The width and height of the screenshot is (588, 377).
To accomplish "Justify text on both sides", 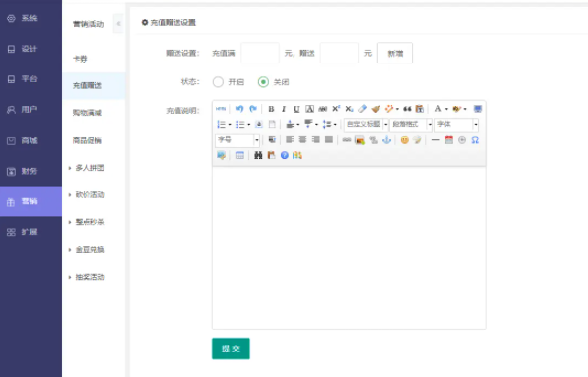I will (x=329, y=140).
